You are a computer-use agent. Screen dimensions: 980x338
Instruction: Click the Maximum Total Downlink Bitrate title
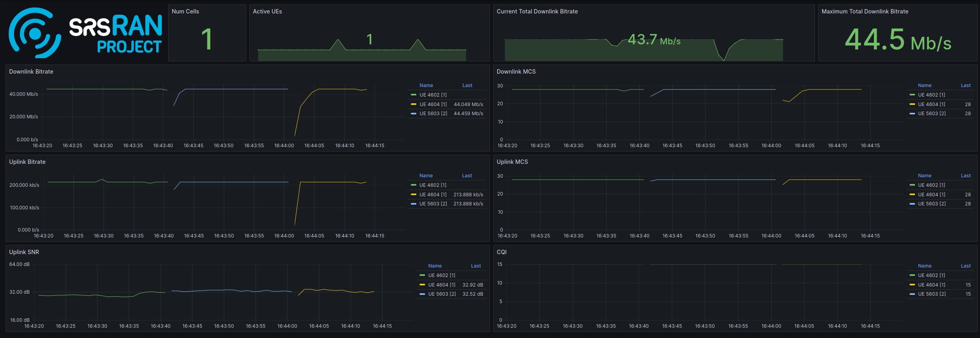pos(865,11)
